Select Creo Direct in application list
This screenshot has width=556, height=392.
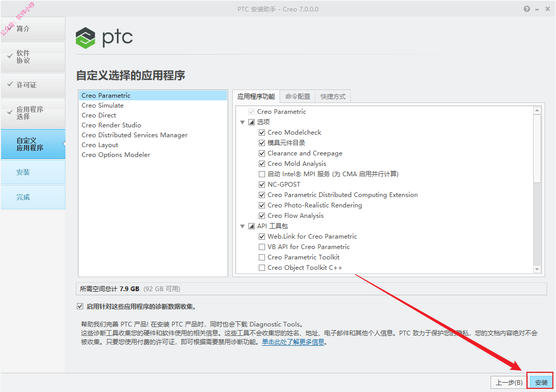(152, 115)
